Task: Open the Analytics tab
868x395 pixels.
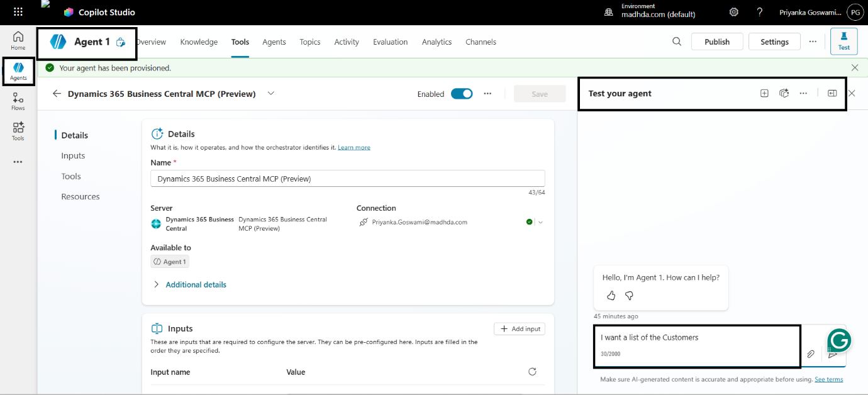Action: (437, 42)
